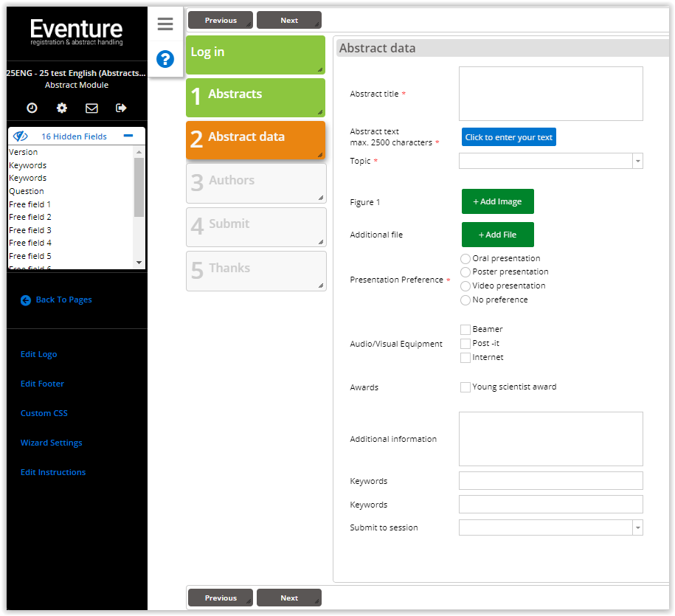Click the Back To Pages arrow icon
675x616 pixels.
tap(26, 300)
